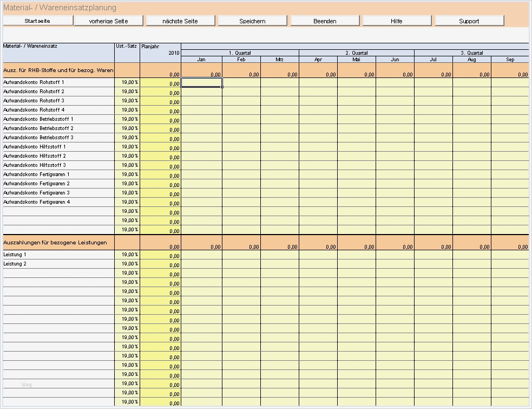
Task: Click the Apr month header
Action: pos(318,60)
